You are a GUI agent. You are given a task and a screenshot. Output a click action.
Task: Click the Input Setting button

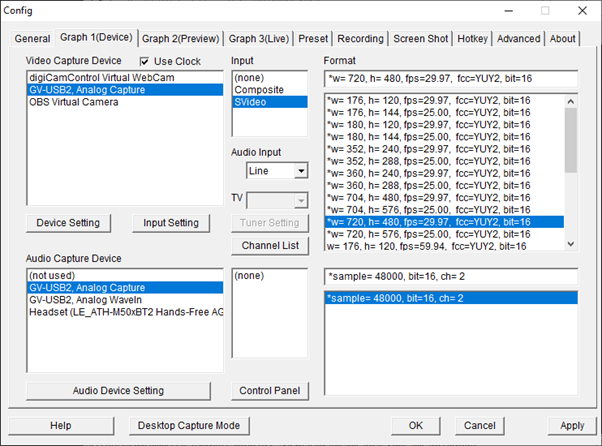click(170, 222)
